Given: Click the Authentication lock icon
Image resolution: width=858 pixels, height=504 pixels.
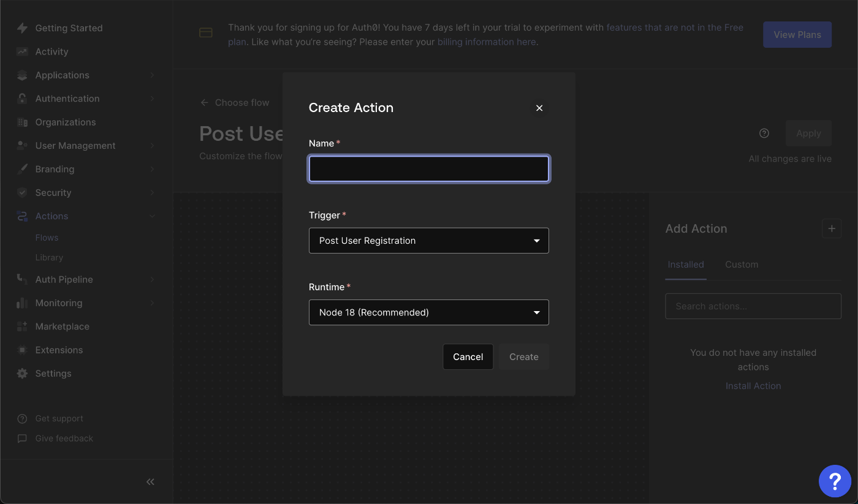Looking at the screenshot, I should [22, 99].
